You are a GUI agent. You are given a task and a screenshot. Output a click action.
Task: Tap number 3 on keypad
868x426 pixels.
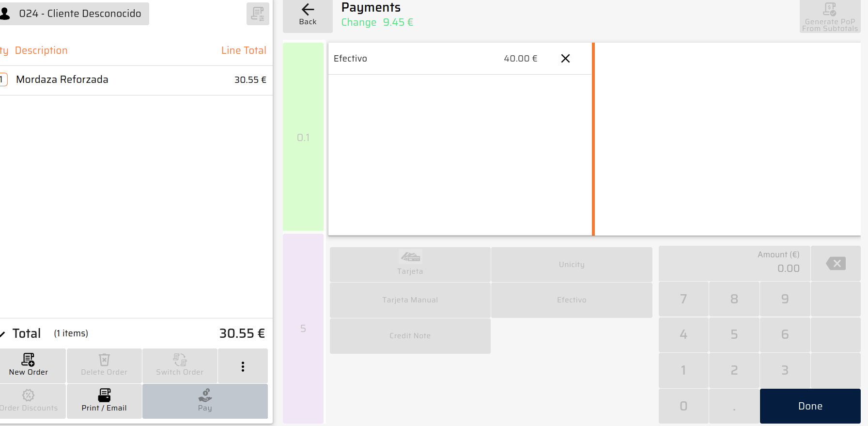785,370
